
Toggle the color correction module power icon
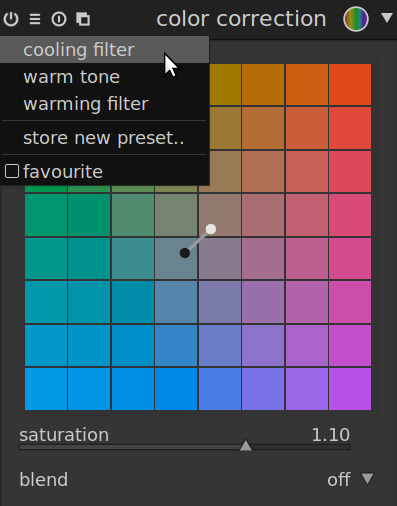[x=11, y=19]
